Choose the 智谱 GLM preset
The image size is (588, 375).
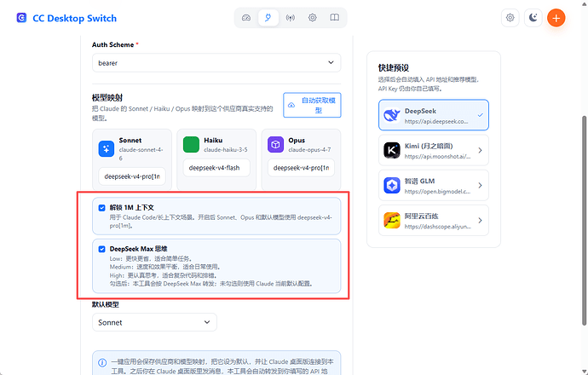tap(434, 185)
